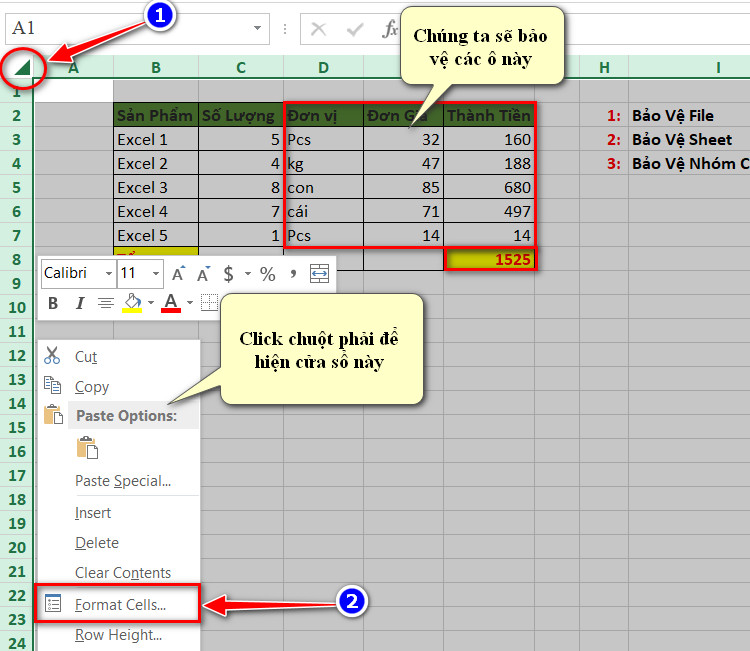The image size is (750, 651).
Task: Click the center align icon
Action: (x=106, y=303)
